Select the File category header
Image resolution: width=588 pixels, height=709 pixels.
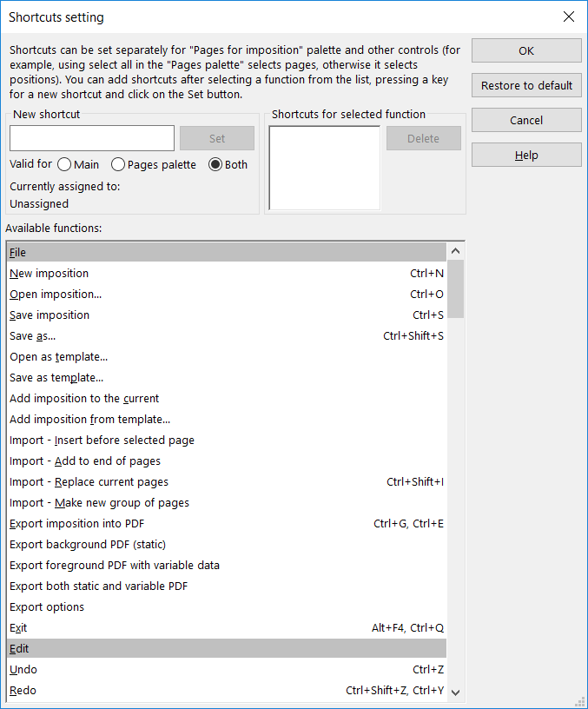[x=226, y=252]
